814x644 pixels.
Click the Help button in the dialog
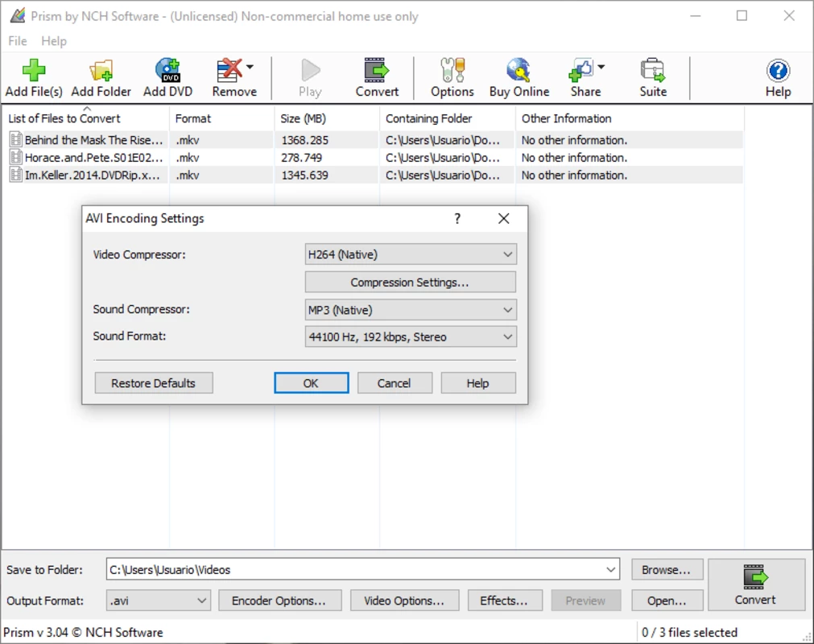click(478, 383)
